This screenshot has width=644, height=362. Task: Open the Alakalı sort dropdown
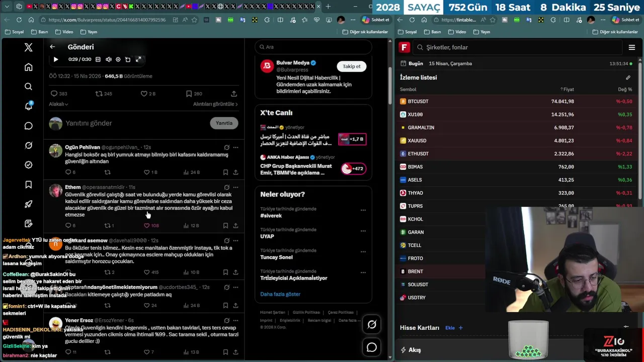58,104
